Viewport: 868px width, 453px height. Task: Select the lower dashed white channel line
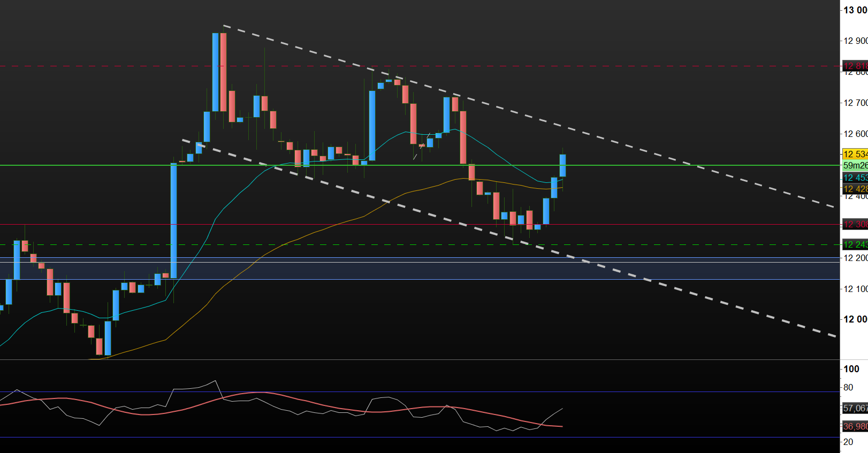pos(508,238)
